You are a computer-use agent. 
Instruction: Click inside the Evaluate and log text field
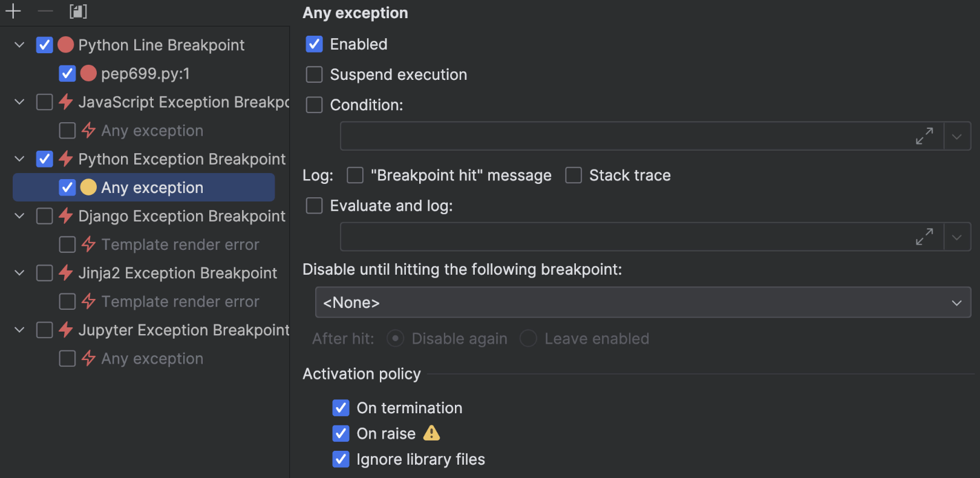click(x=623, y=237)
